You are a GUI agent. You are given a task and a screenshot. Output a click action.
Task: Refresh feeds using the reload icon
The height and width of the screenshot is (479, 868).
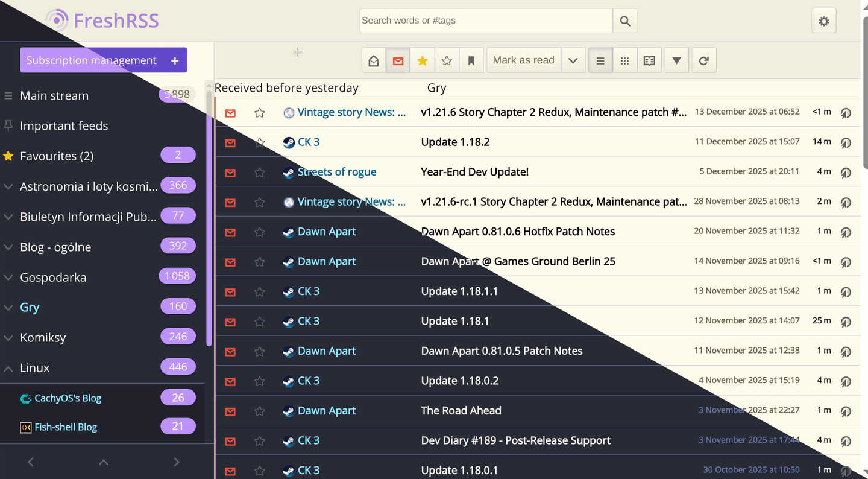coord(703,60)
